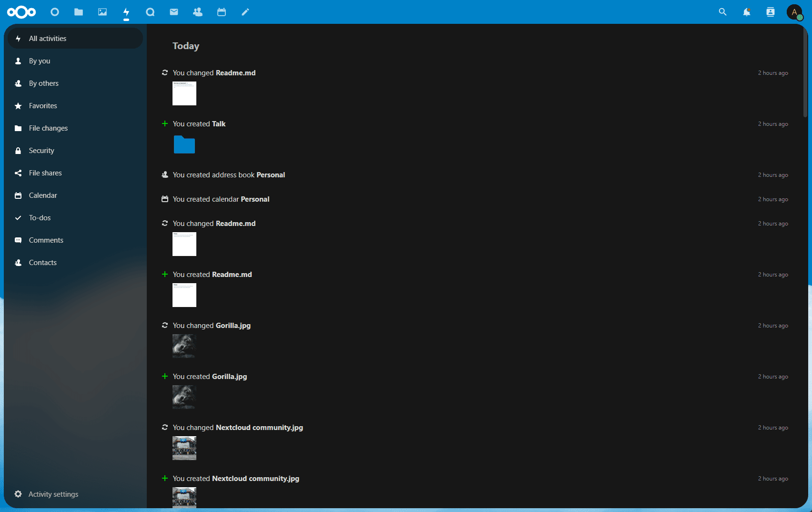Open the Files app icon
The image size is (812, 512).
79,12
